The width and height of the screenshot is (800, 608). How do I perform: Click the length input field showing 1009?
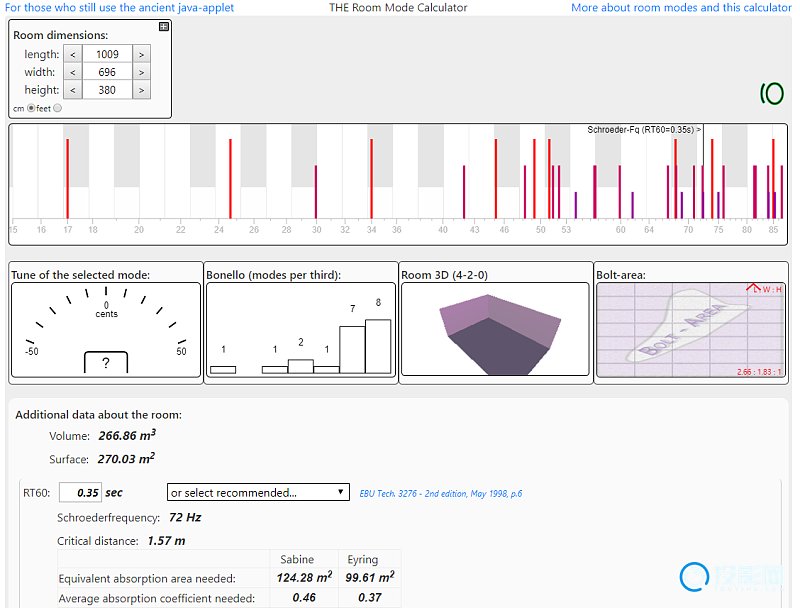pos(107,54)
